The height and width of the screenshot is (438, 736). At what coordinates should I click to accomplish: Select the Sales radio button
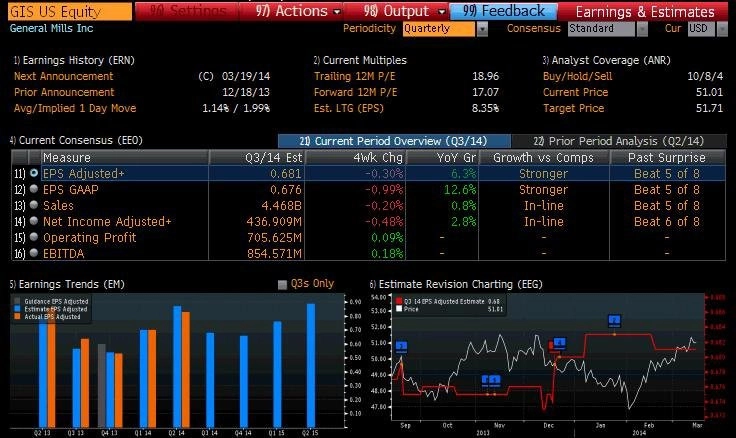34,205
